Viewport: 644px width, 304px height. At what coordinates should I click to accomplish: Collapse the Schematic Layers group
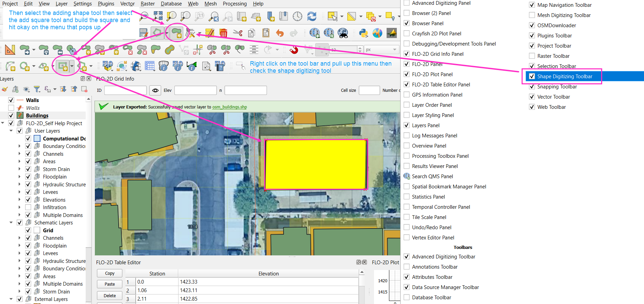click(11, 223)
